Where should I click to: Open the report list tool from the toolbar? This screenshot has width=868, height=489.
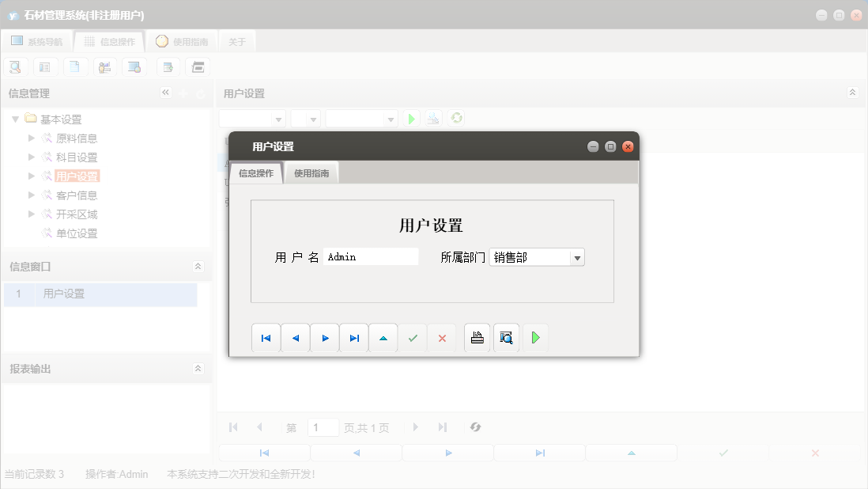pyautogui.click(x=45, y=66)
